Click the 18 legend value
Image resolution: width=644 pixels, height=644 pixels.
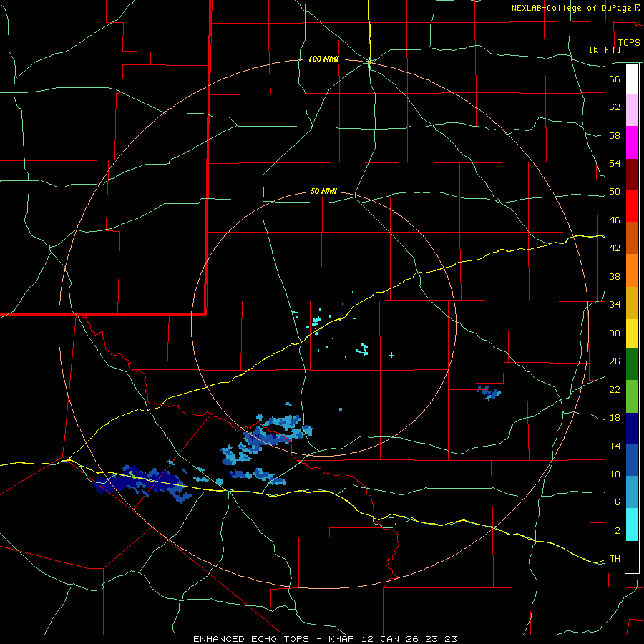coord(615,418)
